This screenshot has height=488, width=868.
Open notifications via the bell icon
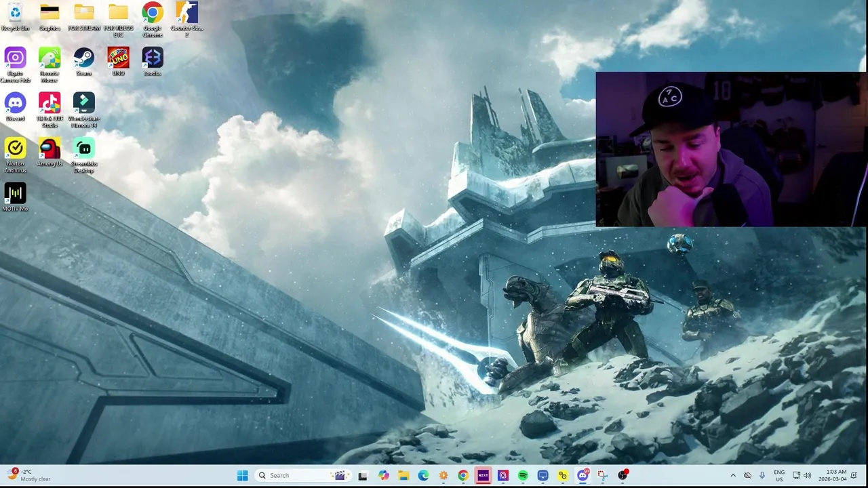[x=854, y=476]
